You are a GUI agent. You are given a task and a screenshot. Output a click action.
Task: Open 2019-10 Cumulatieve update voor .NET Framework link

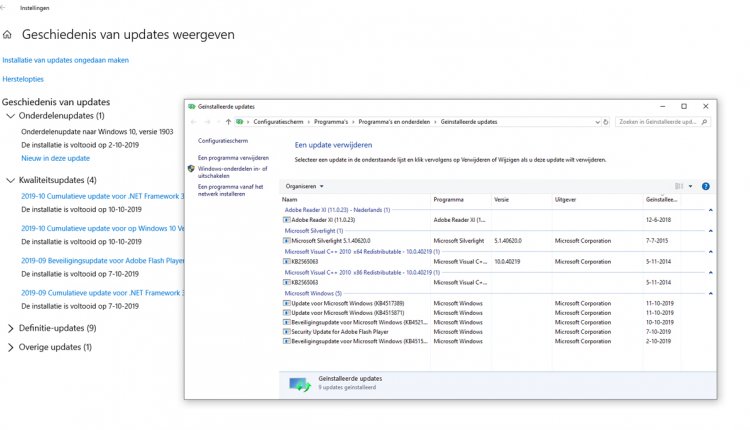102,196
